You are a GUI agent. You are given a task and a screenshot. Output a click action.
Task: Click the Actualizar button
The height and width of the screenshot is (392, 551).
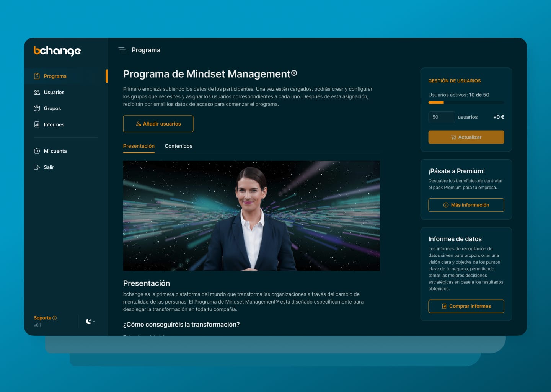tap(466, 137)
